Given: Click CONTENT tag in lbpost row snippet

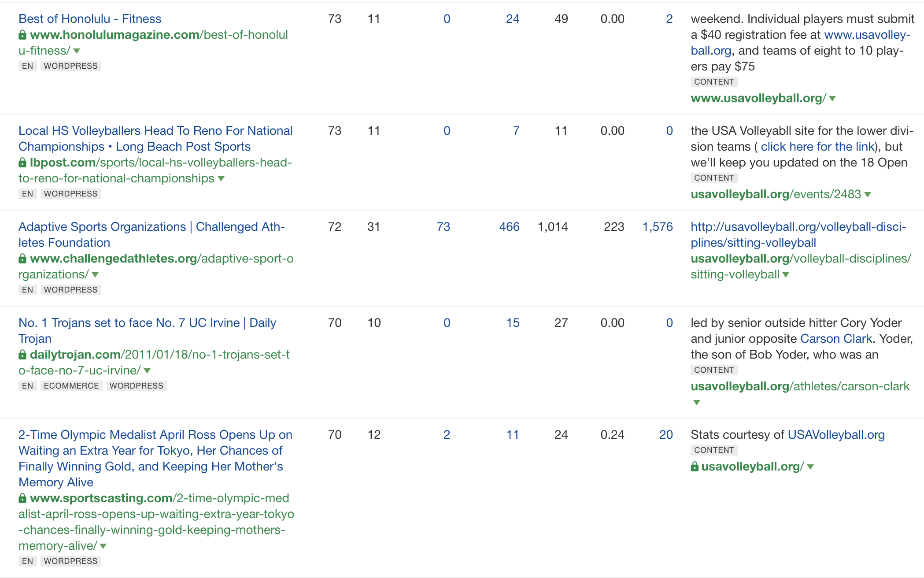Looking at the screenshot, I should (x=714, y=178).
